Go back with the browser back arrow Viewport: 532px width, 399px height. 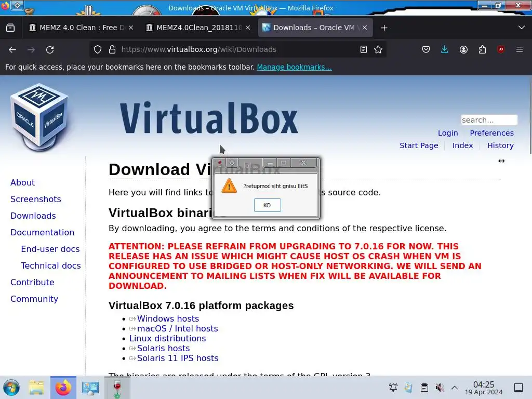[x=12, y=49]
